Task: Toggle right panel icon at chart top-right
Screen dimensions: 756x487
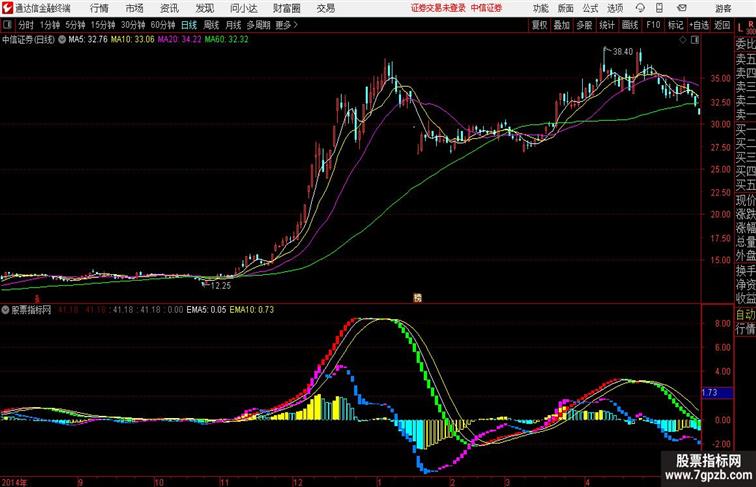Action: [x=695, y=40]
